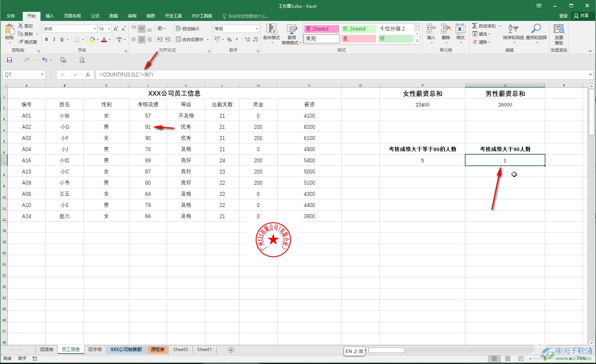596x364 pixels.
Task: Click the Tell Me search box
Action: 246,16
